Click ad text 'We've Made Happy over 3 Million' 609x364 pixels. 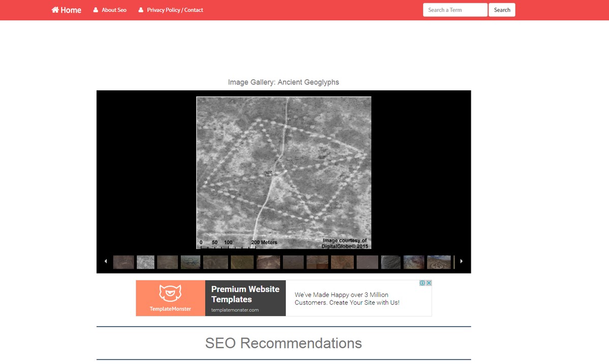pos(342,295)
